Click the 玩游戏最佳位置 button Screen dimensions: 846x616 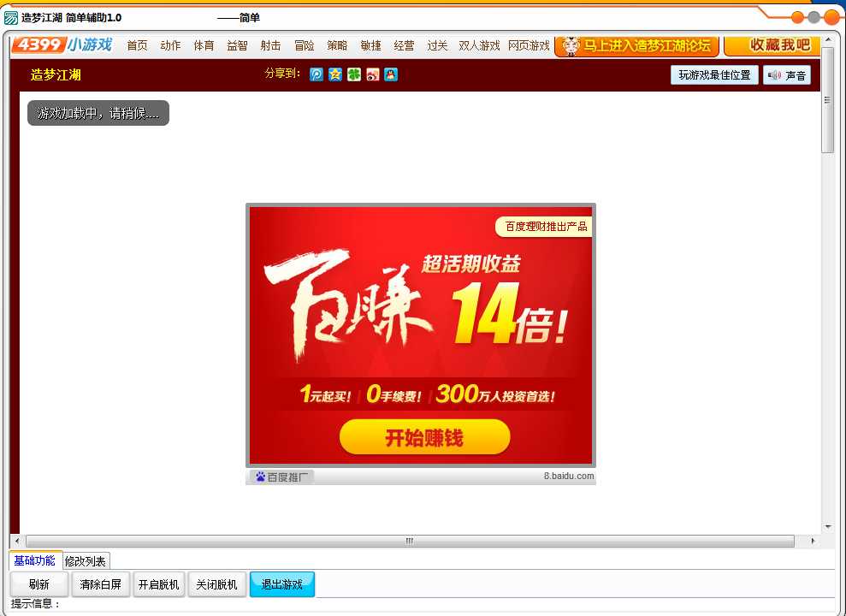point(714,75)
